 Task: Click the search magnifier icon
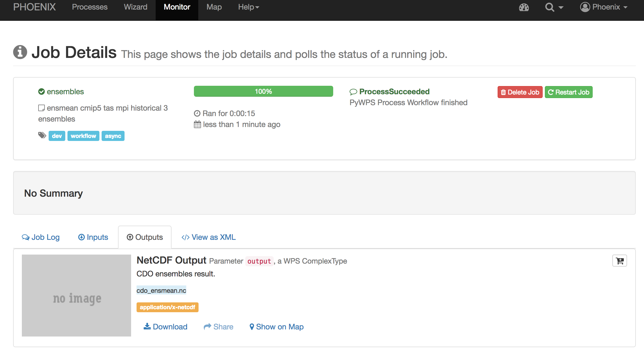pos(550,7)
